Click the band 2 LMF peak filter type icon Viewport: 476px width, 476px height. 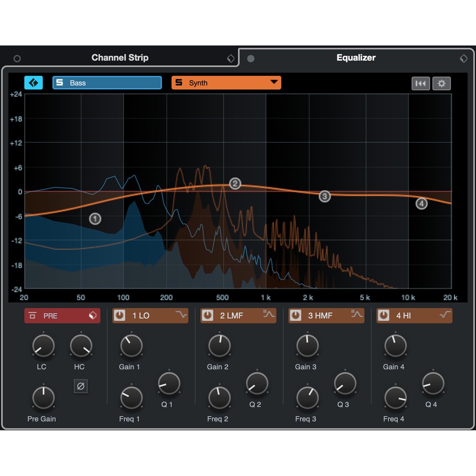coord(269,315)
